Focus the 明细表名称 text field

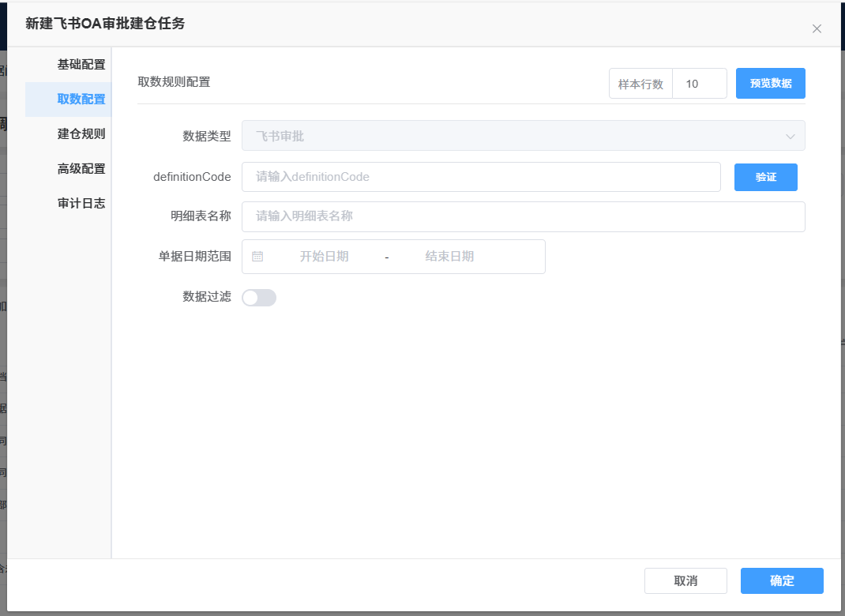pyautogui.click(x=523, y=216)
